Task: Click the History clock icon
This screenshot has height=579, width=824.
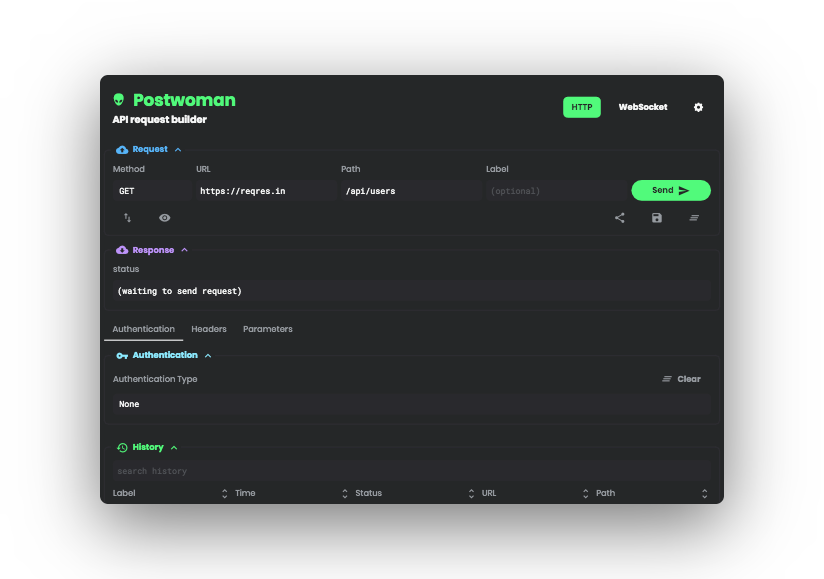Action: click(x=122, y=448)
